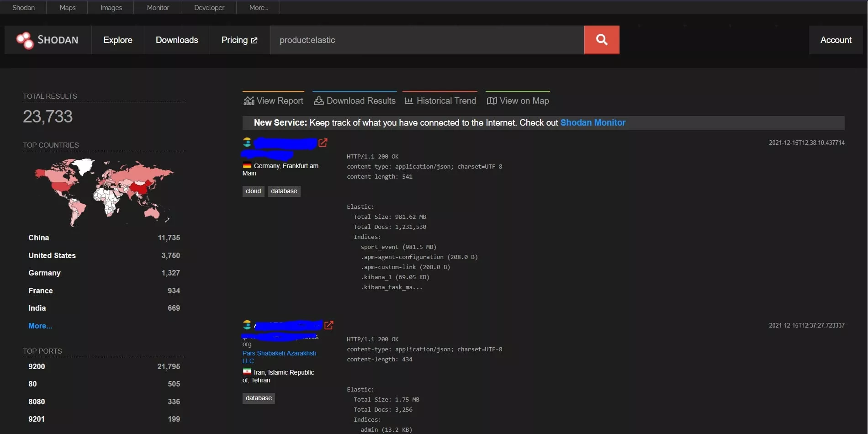868x434 pixels.
Task: Open external link icon for Germany result
Action: pos(323,143)
